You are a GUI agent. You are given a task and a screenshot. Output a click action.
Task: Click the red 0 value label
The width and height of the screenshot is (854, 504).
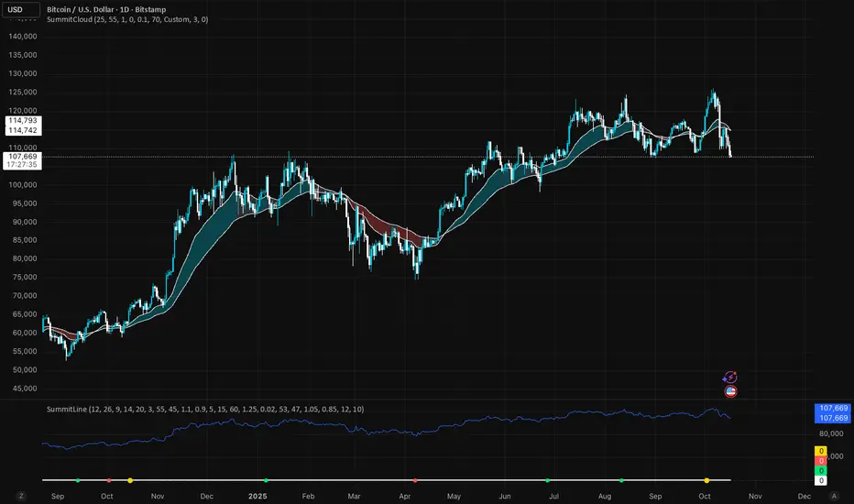point(821,461)
